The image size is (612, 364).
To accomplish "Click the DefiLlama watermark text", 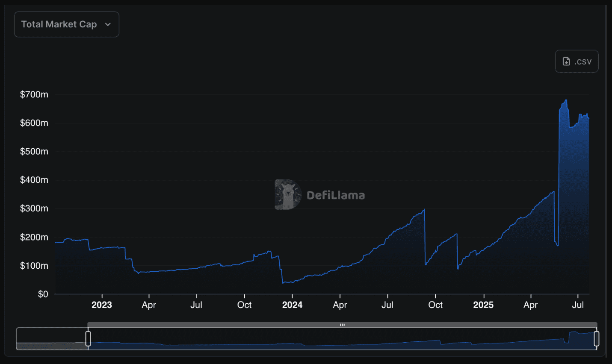I will [336, 195].
